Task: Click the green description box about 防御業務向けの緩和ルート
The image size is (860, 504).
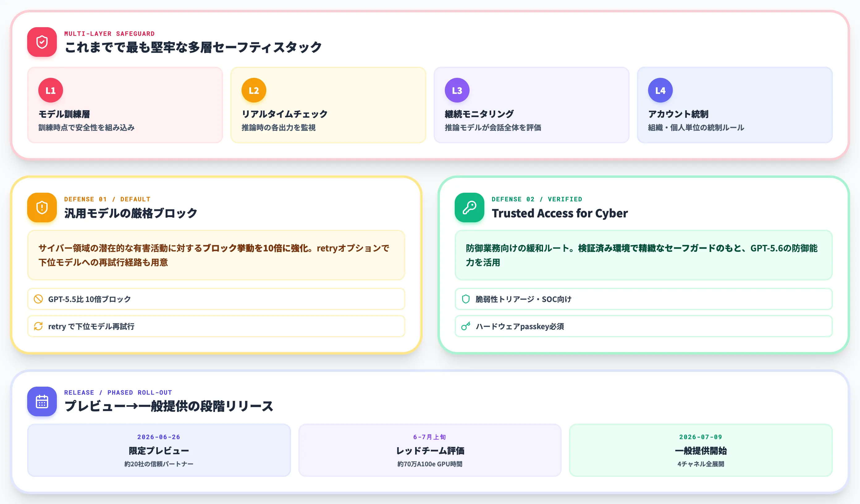Action: click(x=644, y=255)
